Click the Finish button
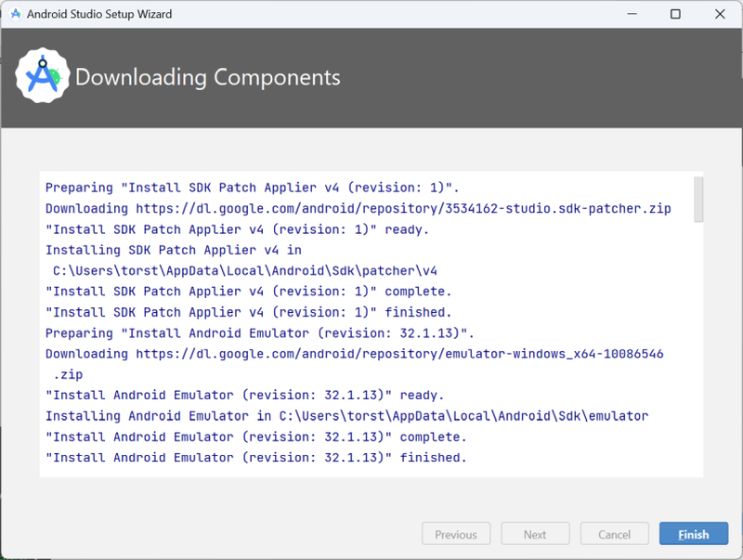 pyautogui.click(x=693, y=534)
